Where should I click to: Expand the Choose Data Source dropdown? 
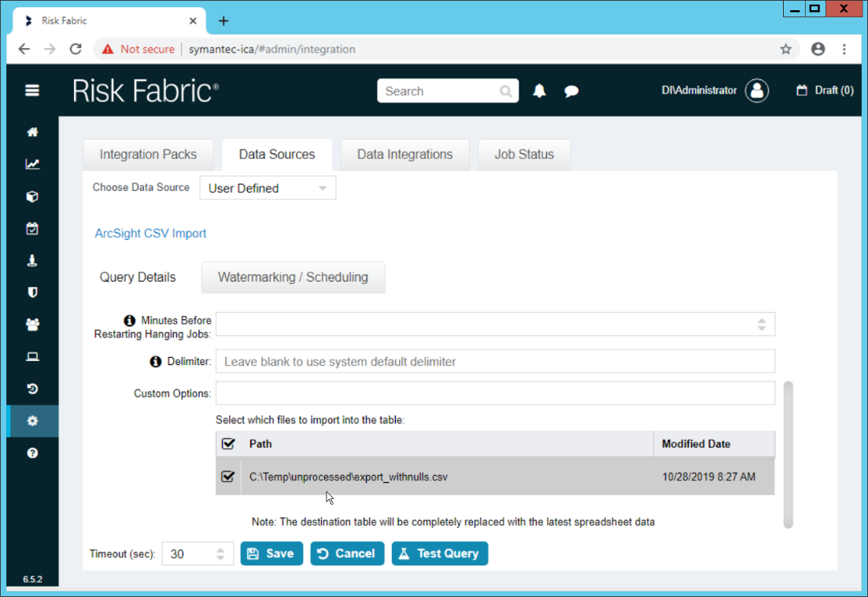click(268, 188)
